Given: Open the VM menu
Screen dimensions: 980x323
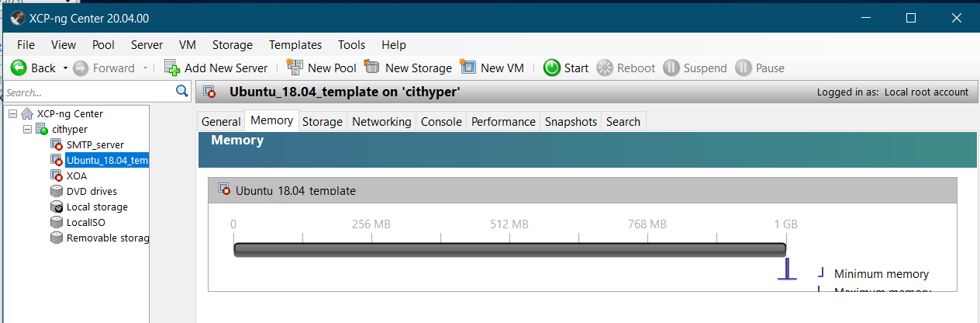Looking at the screenshot, I should tap(187, 45).
